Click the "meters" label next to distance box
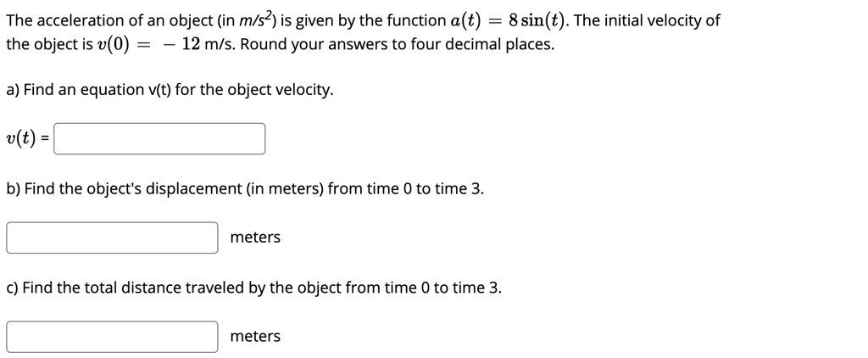 coord(255,337)
